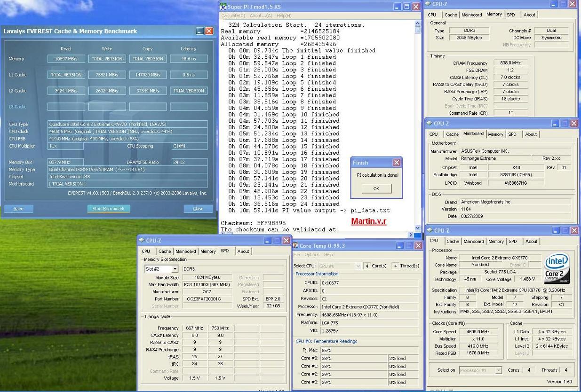581x392 pixels.
Task: Select CPU tab in CPU-Z Motherboard info window
Action: pyautogui.click(x=433, y=134)
